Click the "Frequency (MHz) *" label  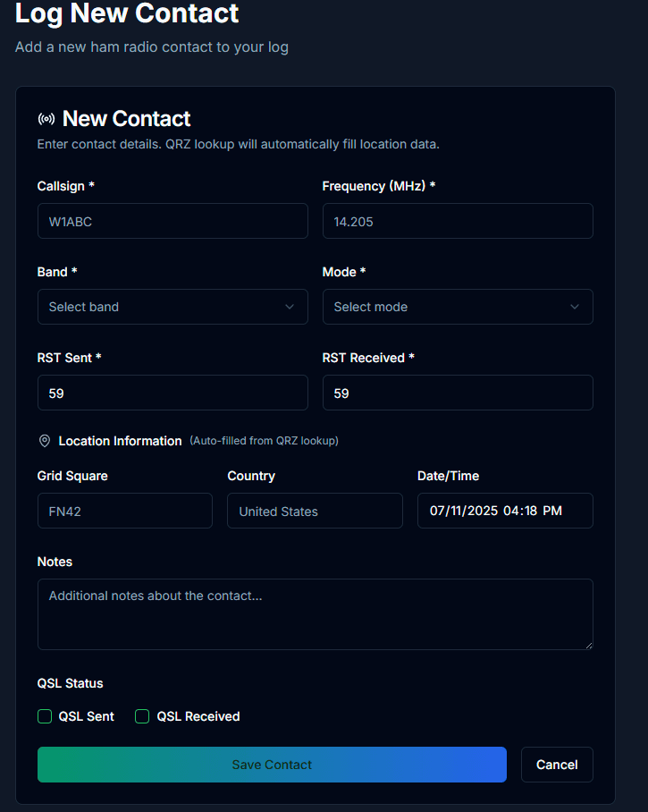379,186
